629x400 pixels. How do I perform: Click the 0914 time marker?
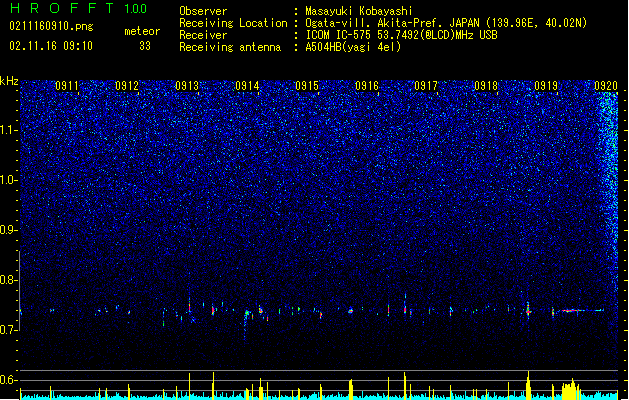[x=247, y=86]
